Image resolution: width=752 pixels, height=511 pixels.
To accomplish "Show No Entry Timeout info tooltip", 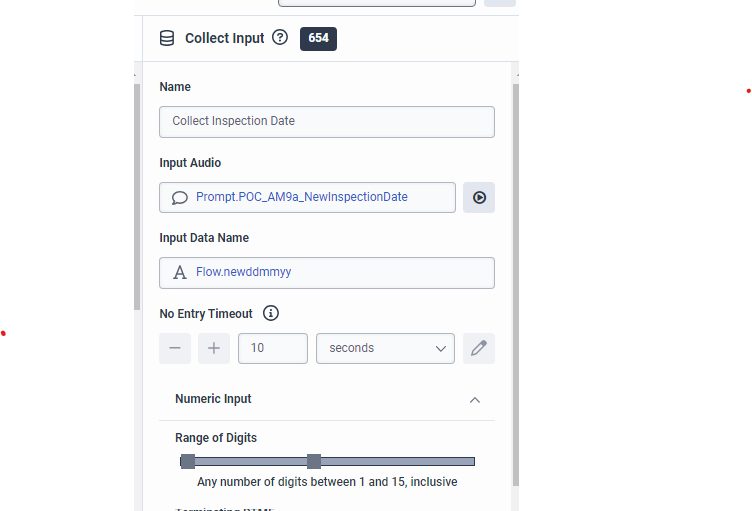I will pos(270,313).
